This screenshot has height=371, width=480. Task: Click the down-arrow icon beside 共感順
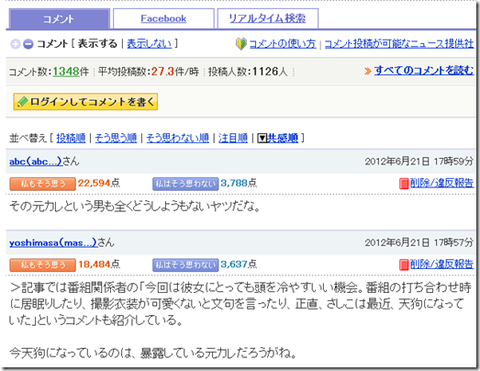[x=262, y=138]
